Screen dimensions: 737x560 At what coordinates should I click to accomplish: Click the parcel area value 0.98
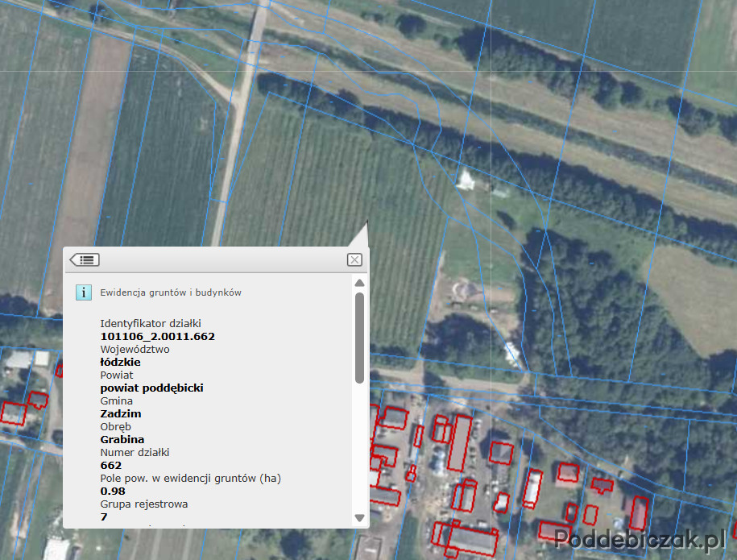point(112,491)
